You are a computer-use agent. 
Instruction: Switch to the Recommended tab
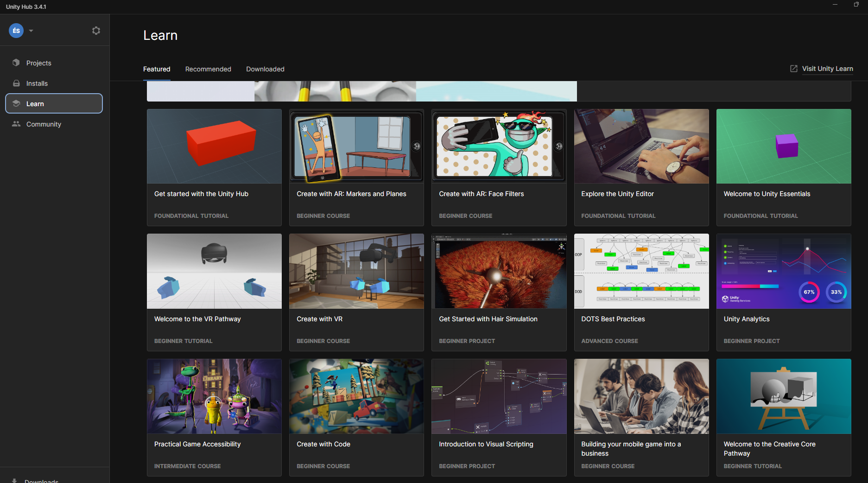click(208, 69)
